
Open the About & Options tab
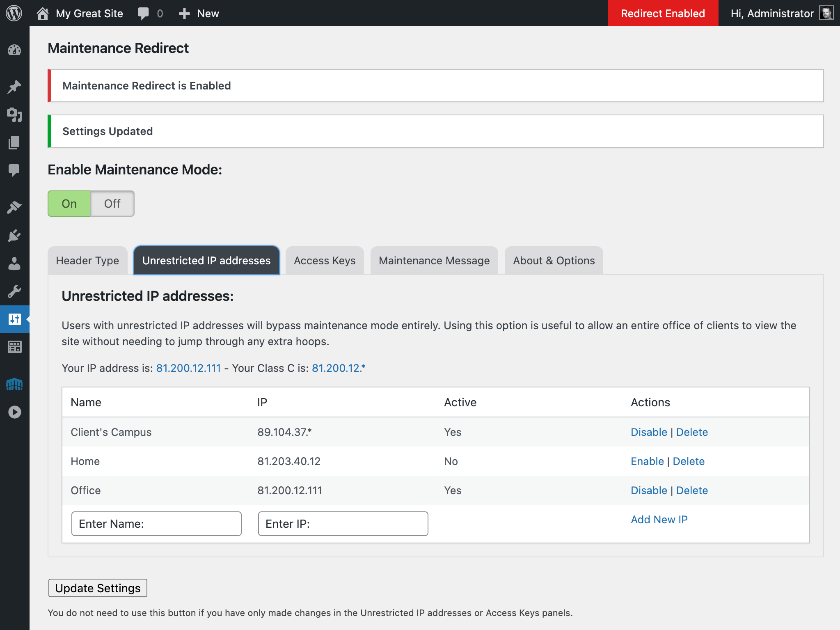pyautogui.click(x=554, y=260)
